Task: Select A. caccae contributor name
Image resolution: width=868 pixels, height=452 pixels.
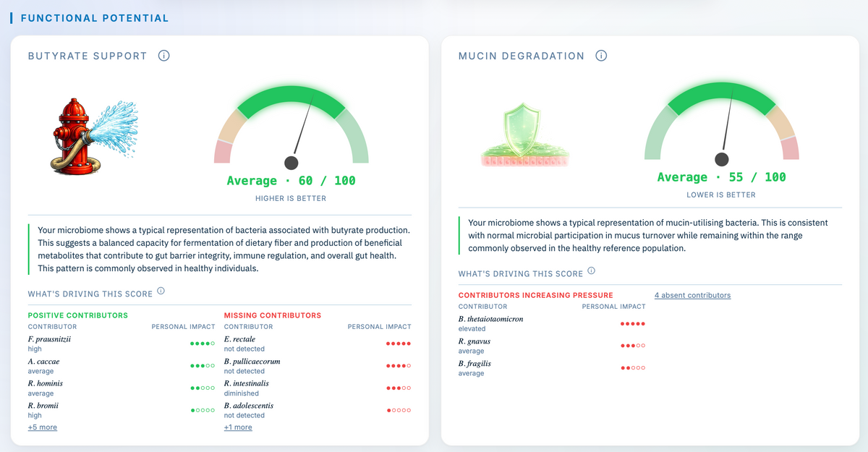Action: click(43, 361)
